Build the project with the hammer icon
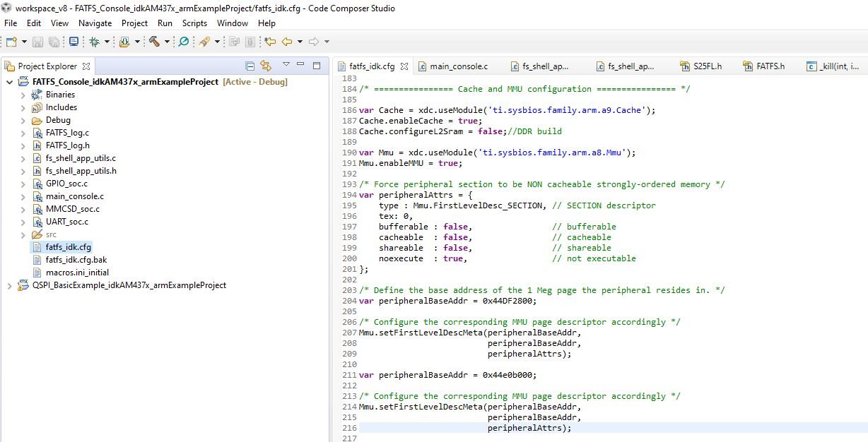This screenshot has width=868, height=442. click(x=155, y=42)
